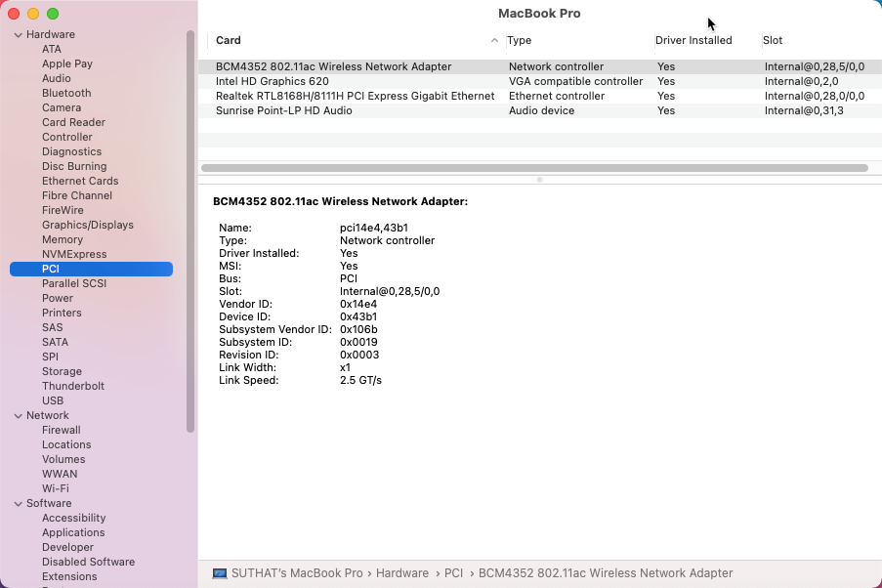Click the table's horizontal scrollbar

[x=534, y=168]
